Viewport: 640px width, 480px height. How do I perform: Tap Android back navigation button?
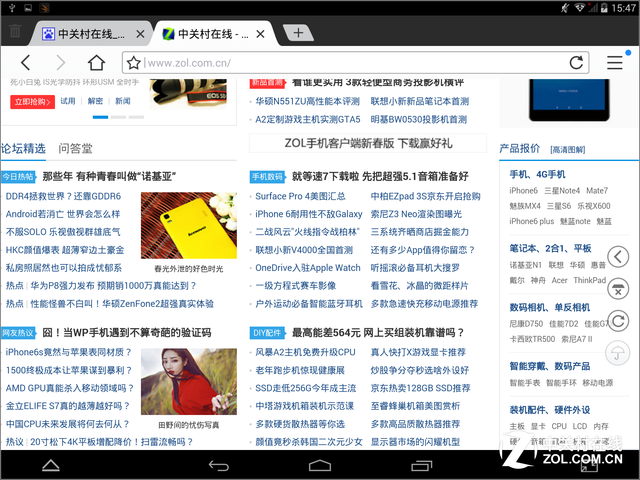[x=219, y=465]
